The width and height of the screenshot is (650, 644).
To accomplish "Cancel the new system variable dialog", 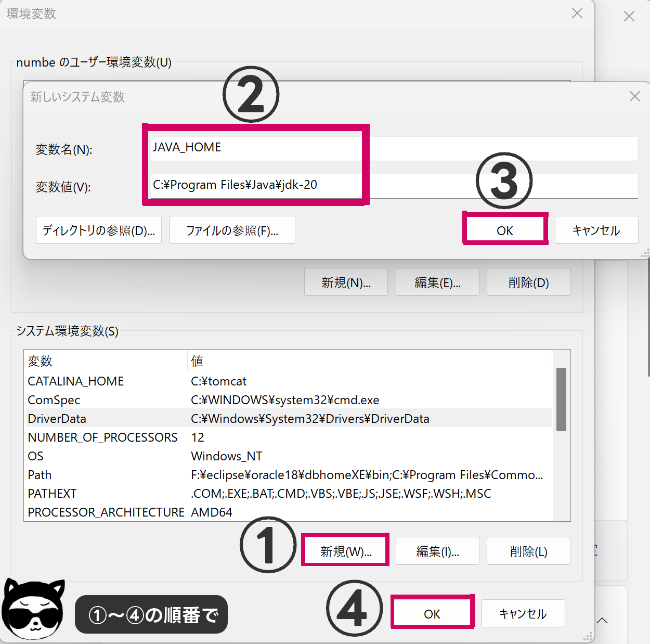I will tap(596, 229).
